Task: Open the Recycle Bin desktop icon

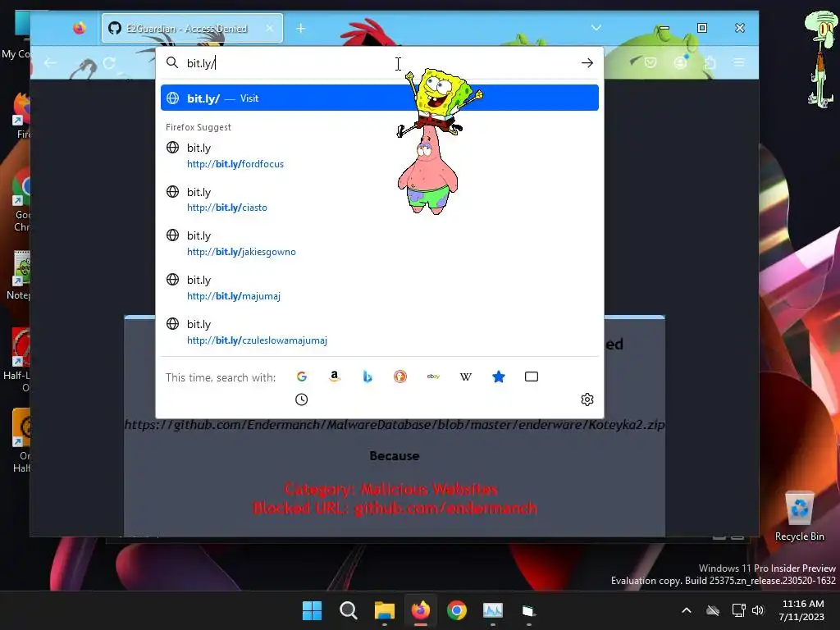Action: 799,517
